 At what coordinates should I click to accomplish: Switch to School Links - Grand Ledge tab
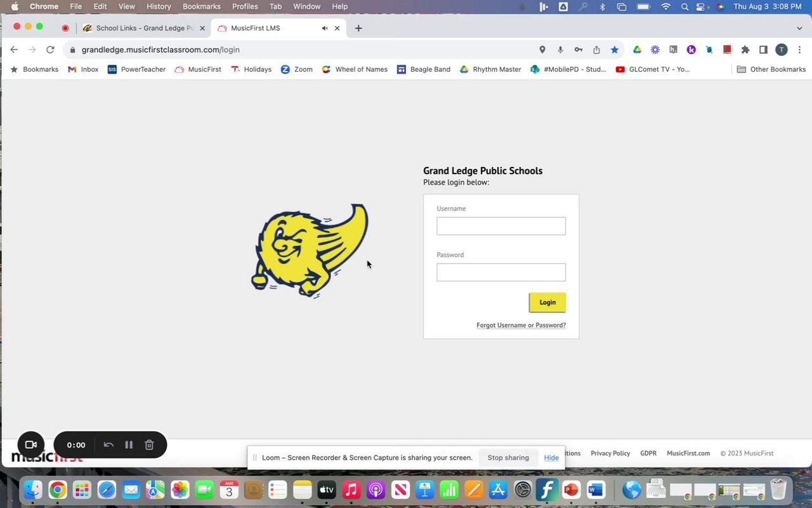pos(144,28)
